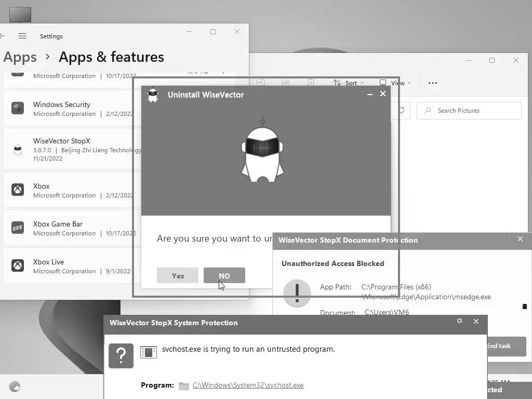Close the WiseVector StopX Document Protection popup
532x399 pixels.
(520, 239)
